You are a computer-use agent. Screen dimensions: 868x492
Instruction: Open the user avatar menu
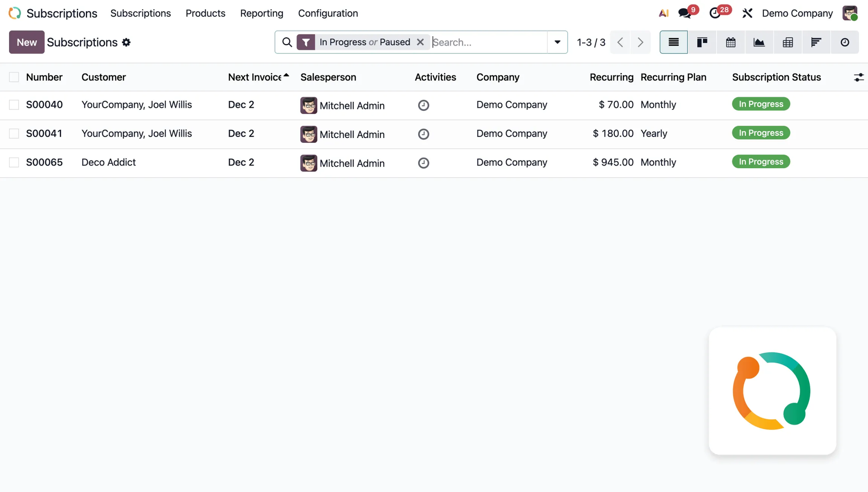click(850, 13)
